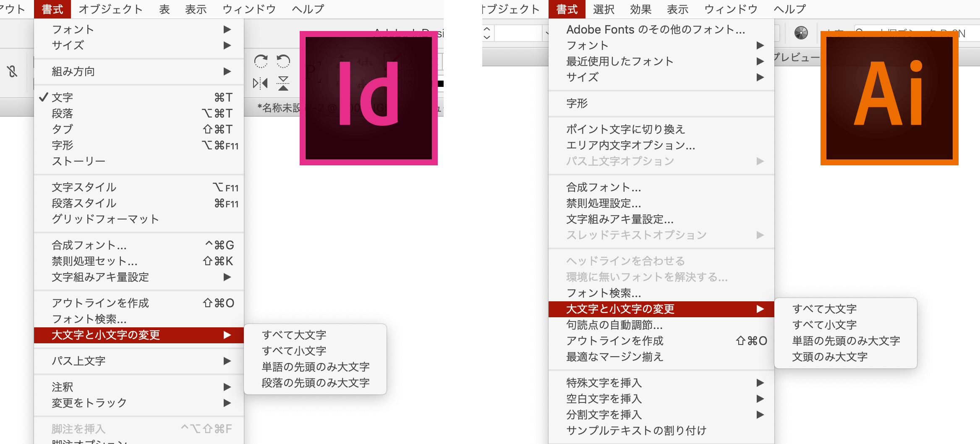Choose すべて大文字 in Illustrator submenu
The height and width of the screenshot is (444, 980).
(x=846, y=309)
